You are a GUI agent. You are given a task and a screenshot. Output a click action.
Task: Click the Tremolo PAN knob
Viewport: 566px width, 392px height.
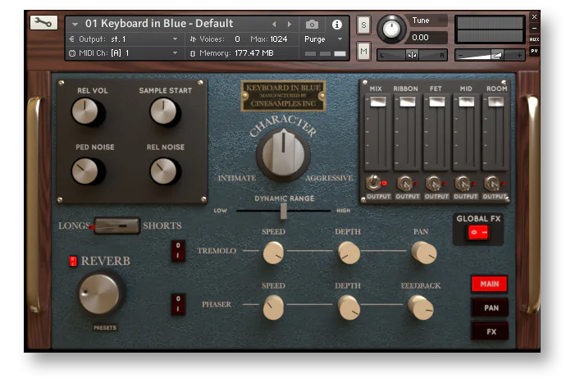[424, 253]
